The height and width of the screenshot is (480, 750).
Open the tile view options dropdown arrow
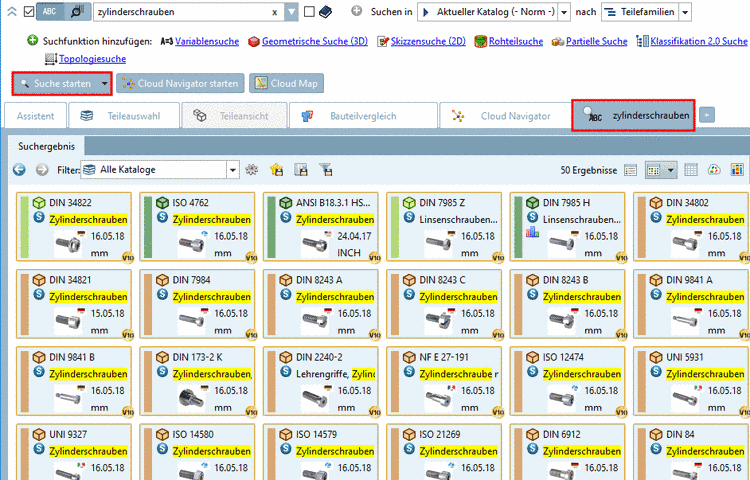click(x=671, y=170)
